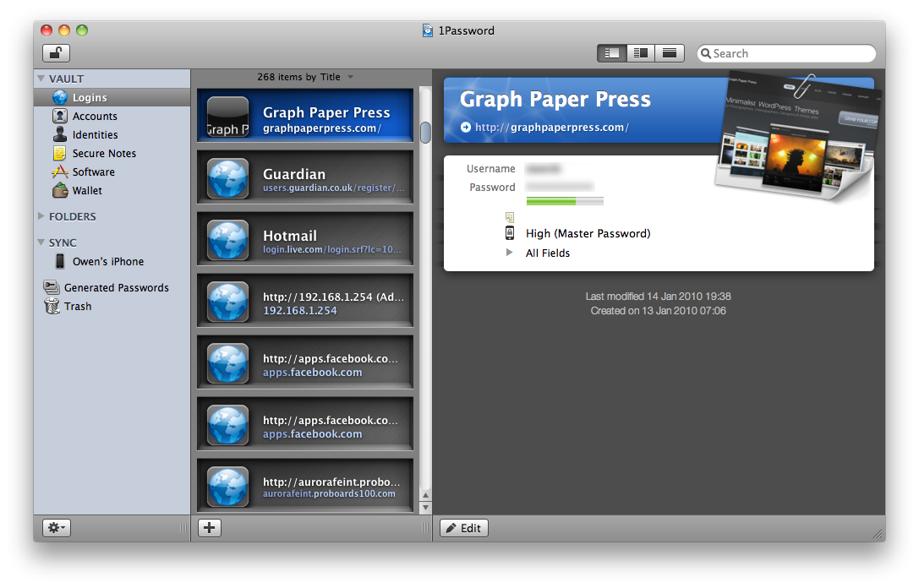The width and height of the screenshot is (919, 588).
Task: Click the Guardian globe icon
Action: point(228,178)
